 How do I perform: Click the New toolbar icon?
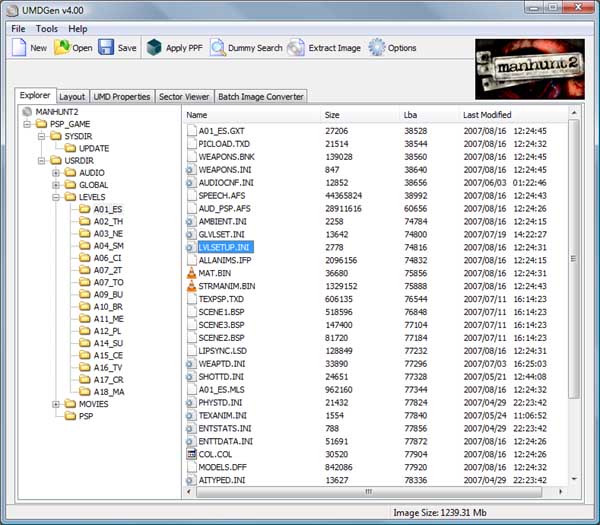19,47
